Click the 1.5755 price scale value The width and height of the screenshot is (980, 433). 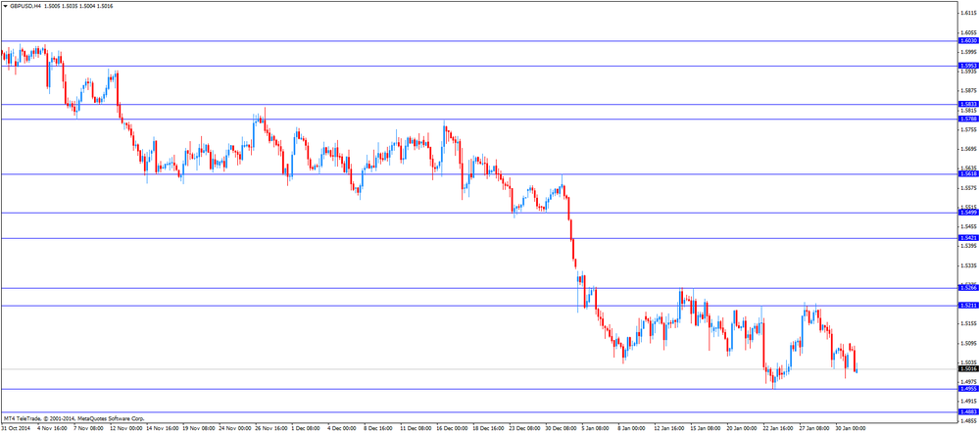[x=969, y=130]
